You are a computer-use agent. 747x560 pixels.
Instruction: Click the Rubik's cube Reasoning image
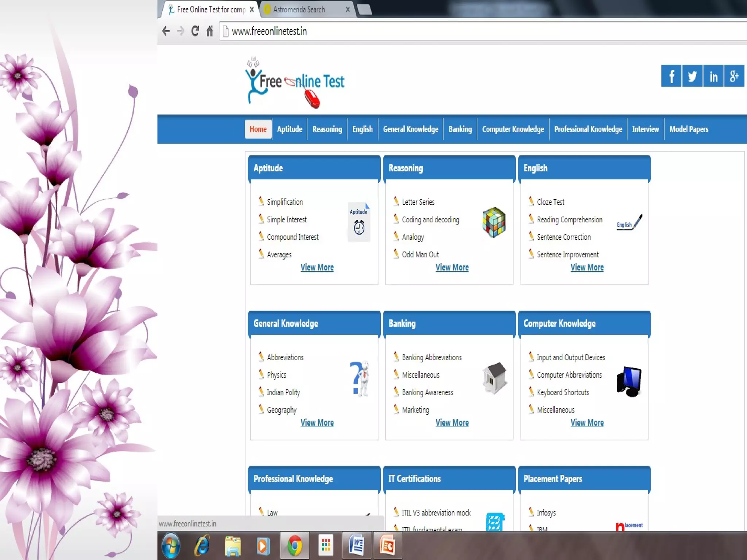pyautogui.click(x=494, y=222)
